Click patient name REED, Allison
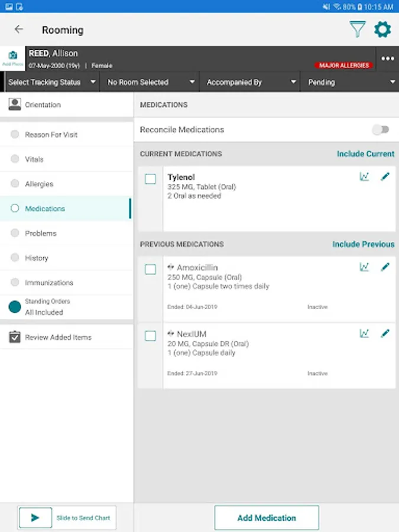The height and width of the screenshot is (532, 399). pos(53,54)
